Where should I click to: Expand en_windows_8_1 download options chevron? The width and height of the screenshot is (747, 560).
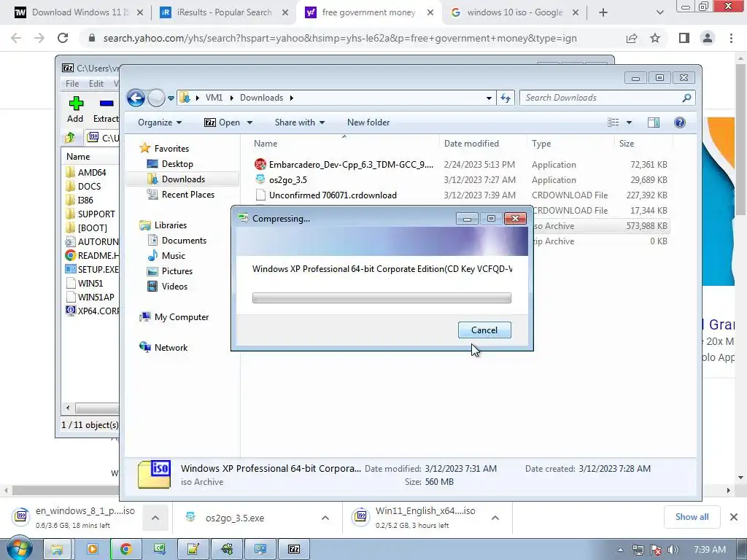coord(155,518)
